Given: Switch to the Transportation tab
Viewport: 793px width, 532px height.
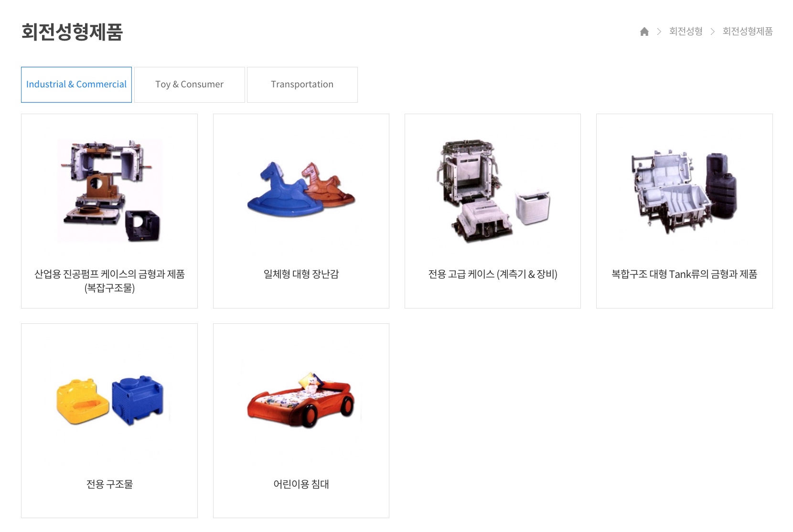Looking at the screenshot, I should (x=302, y=85).
